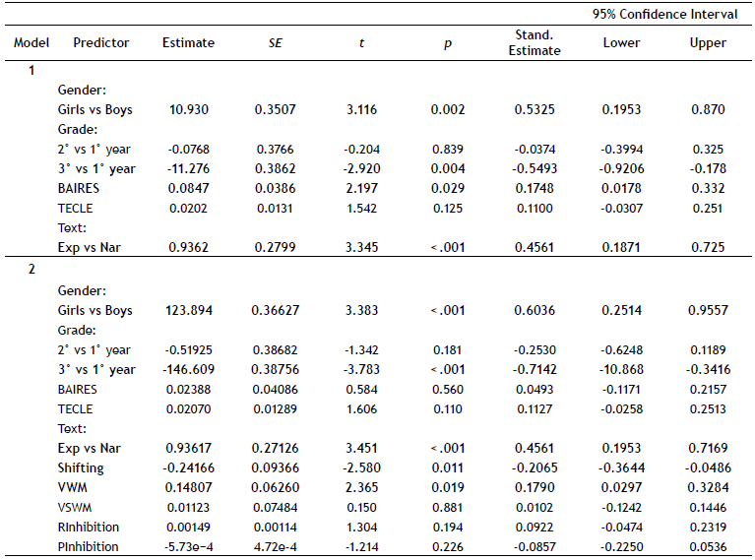The image size is (755, 560).
Task: Select the VWM predictor row label
Action: [72, 487]
